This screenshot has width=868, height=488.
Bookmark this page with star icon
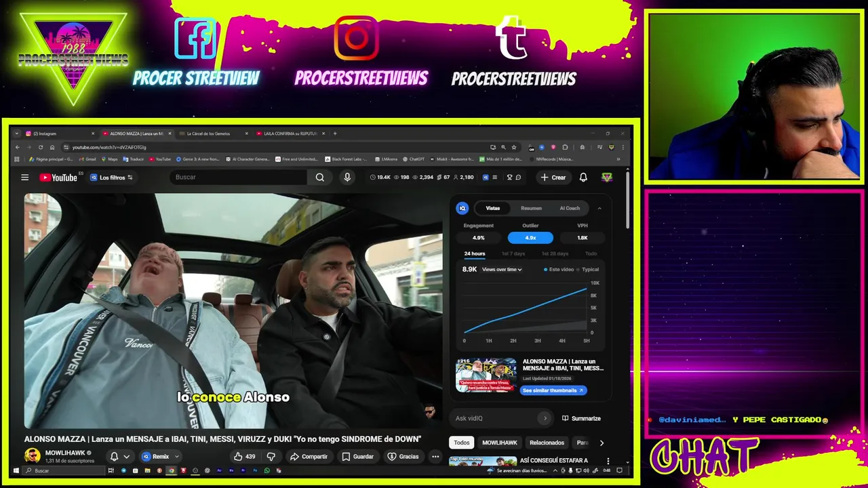(514, 147)
